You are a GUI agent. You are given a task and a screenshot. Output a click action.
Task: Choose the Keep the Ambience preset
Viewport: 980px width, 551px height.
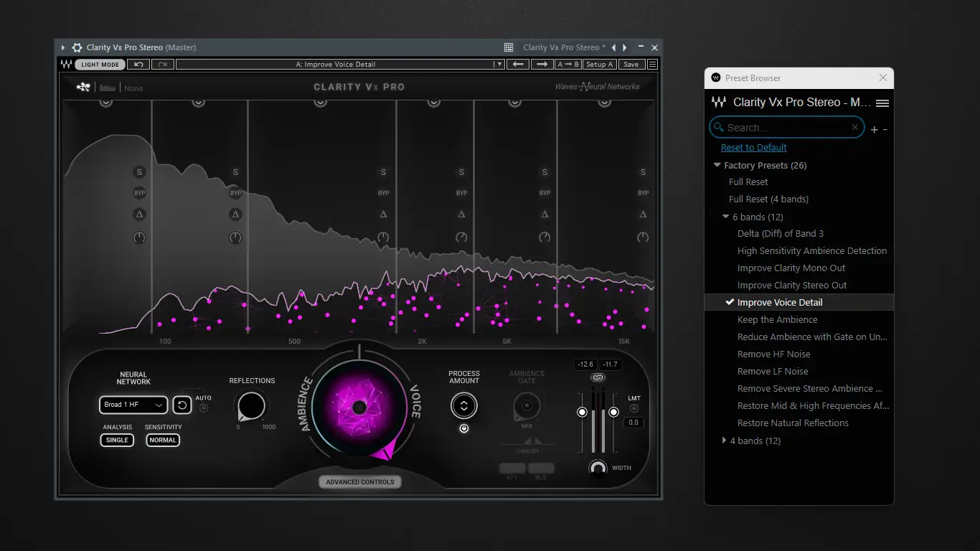tap(778, 320)
